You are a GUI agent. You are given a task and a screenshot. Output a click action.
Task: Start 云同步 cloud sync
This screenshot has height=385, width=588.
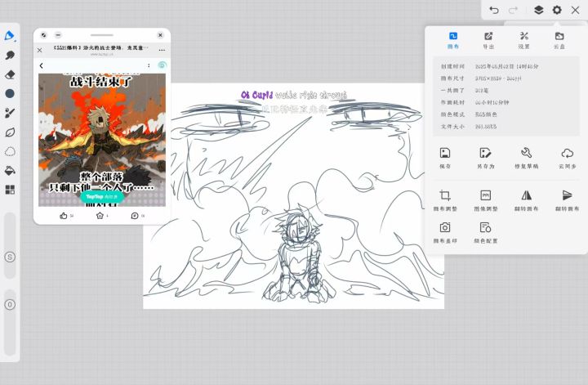(567, 158)
